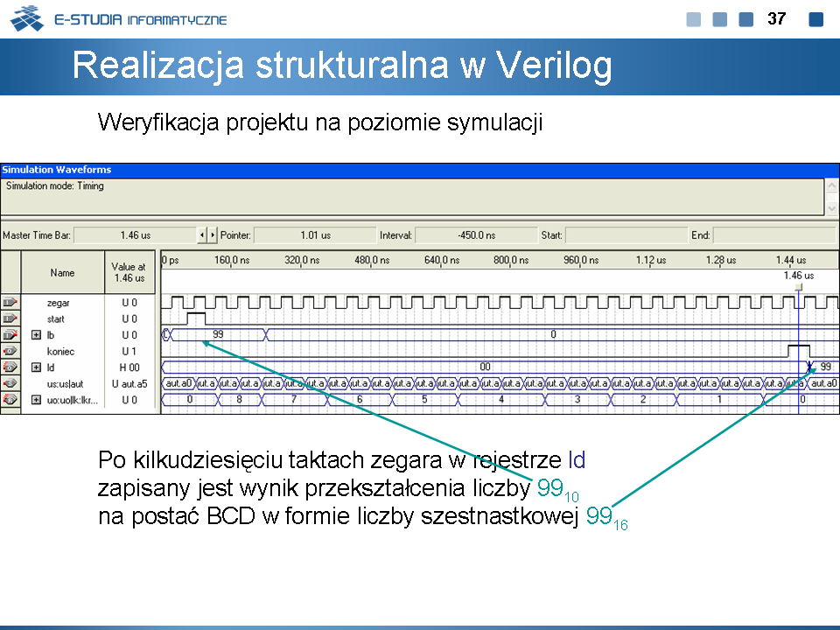The width and height of the screenshot is (840, 630).
Task: Click the Start time field
Action: [x=626, y=235]
